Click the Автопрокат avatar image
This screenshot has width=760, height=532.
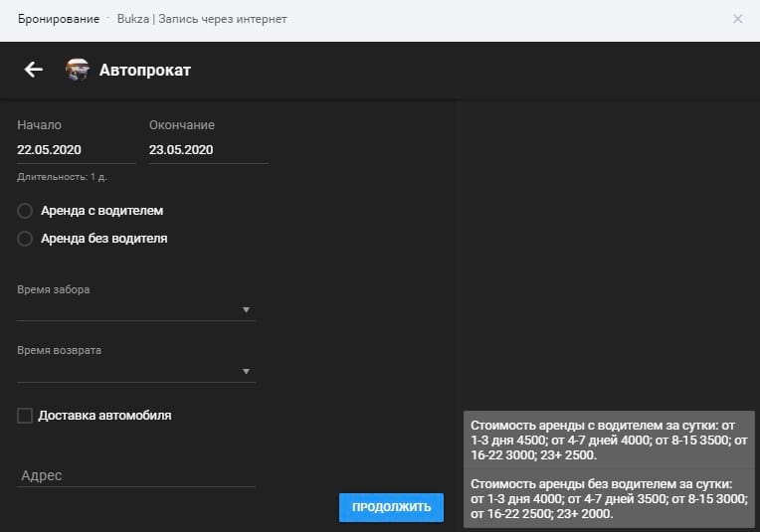coord(77,70)
